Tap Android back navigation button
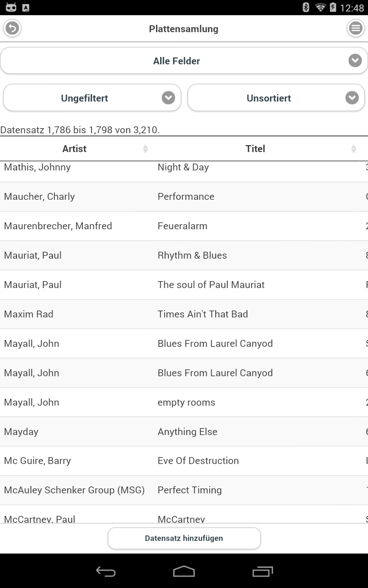The width and height of the screenshot is (368, 588). [106, 571]
